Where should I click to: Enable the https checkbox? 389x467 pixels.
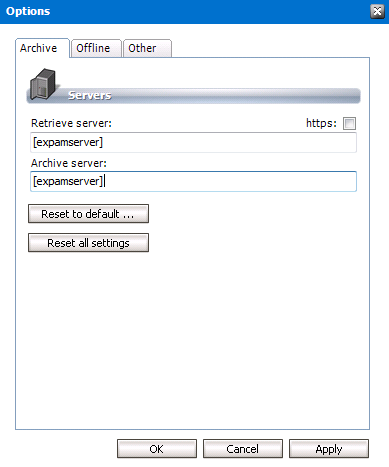click(x=349, y=123)
